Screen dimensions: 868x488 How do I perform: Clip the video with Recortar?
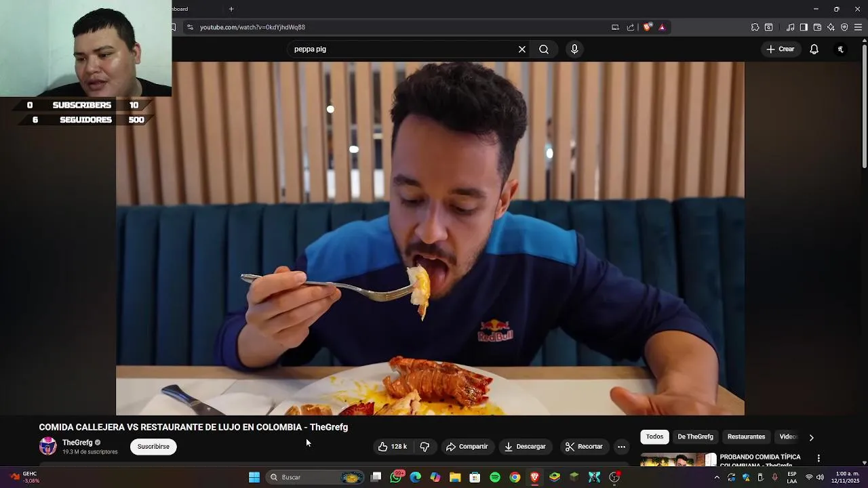click(584, 447)
